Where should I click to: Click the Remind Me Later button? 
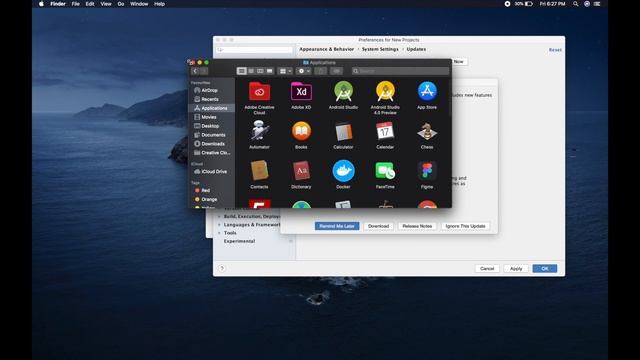337,226
